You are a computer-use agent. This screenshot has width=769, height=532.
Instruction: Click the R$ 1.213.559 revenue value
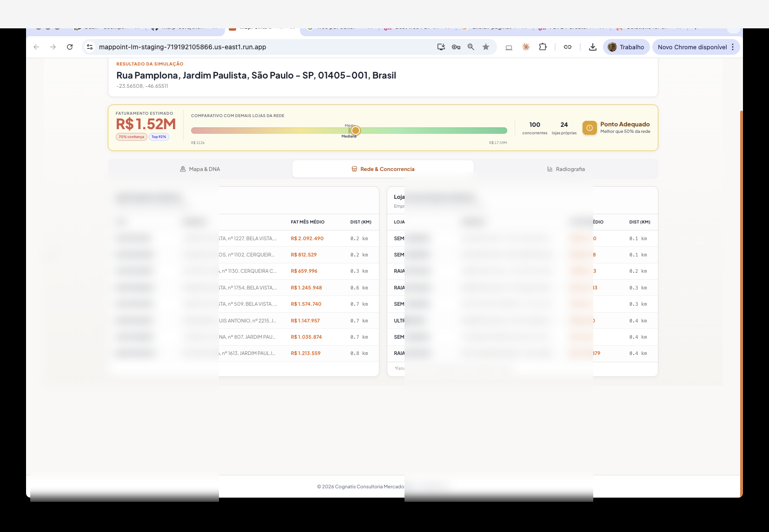[305, 353]
